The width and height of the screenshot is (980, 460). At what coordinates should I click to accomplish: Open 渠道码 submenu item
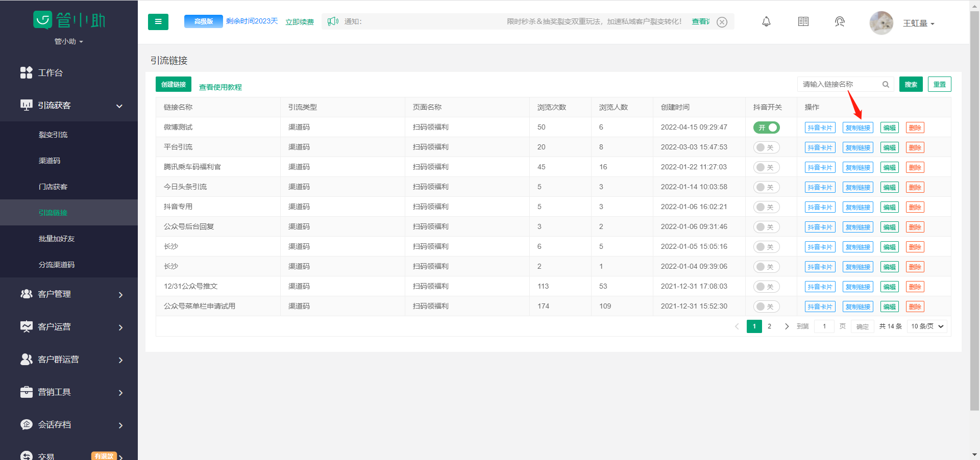pos(50,161)
